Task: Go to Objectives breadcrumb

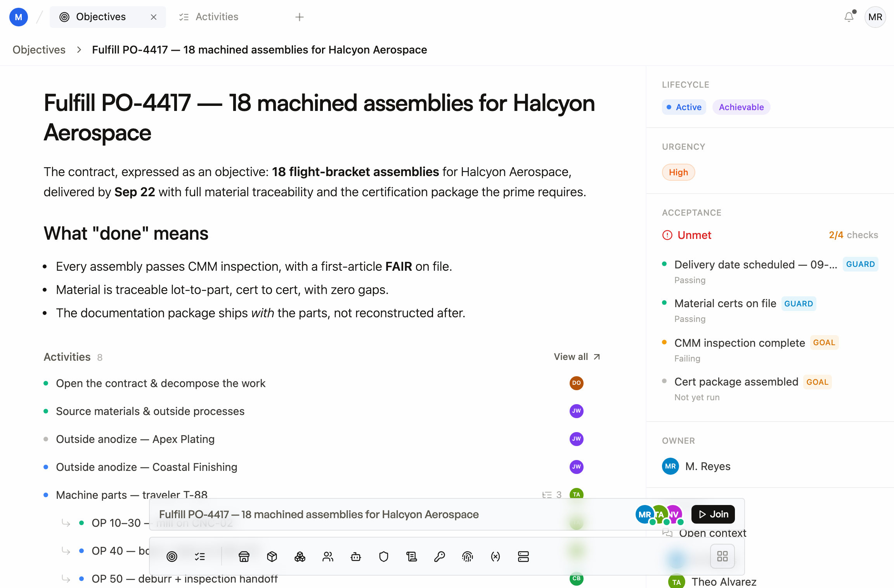Action: tap(39, 50)
